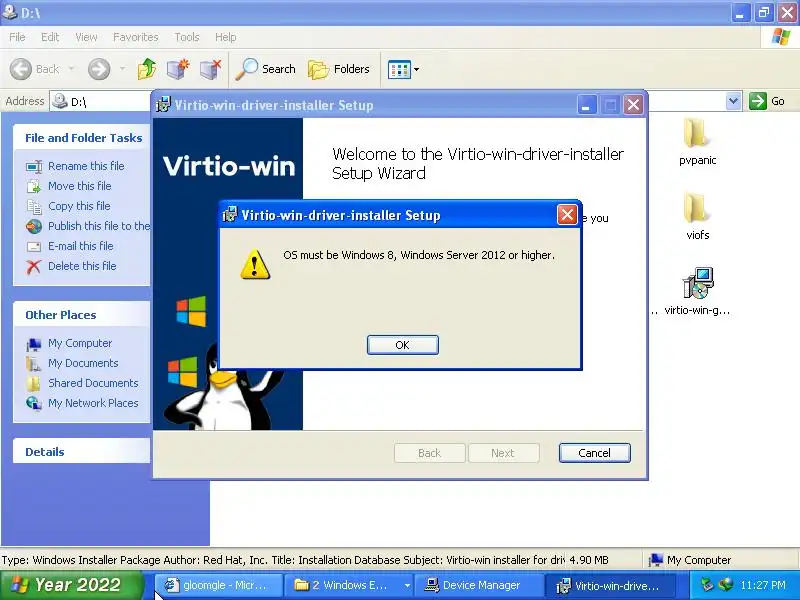Open Shared Documents from Other Places

coord(93,383)
